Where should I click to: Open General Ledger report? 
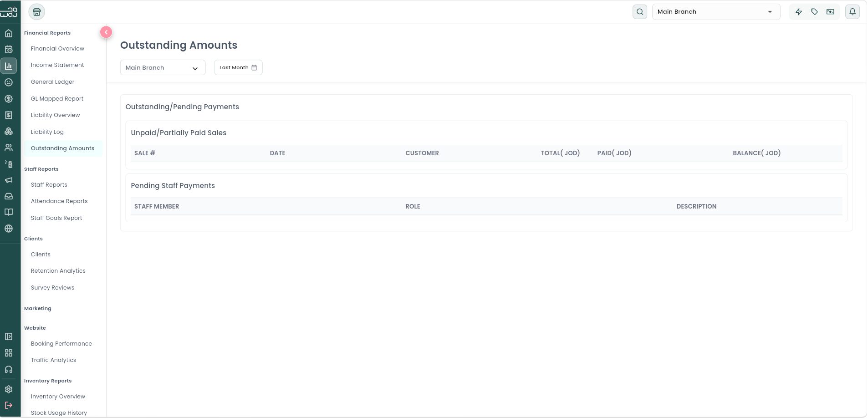[x=52, y=82]
